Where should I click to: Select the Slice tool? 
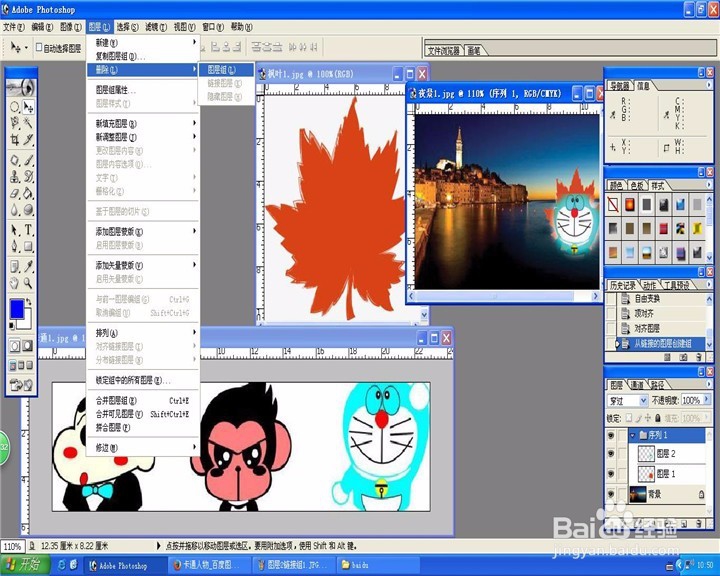click(x=28, y=139)
